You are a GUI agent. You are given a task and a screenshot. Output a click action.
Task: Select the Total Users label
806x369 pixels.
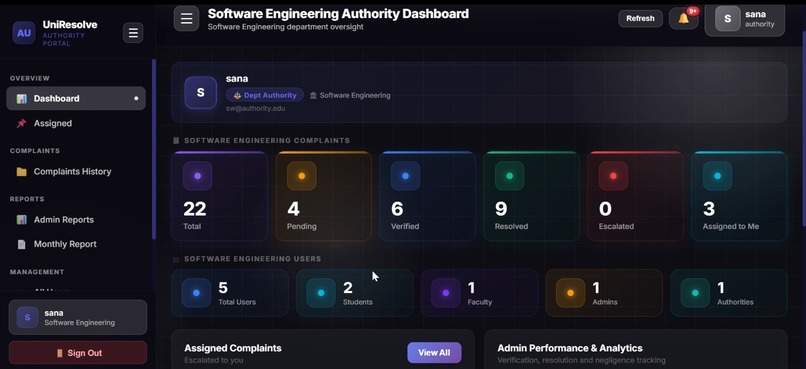pyautogui.click(x=237, y=302)
